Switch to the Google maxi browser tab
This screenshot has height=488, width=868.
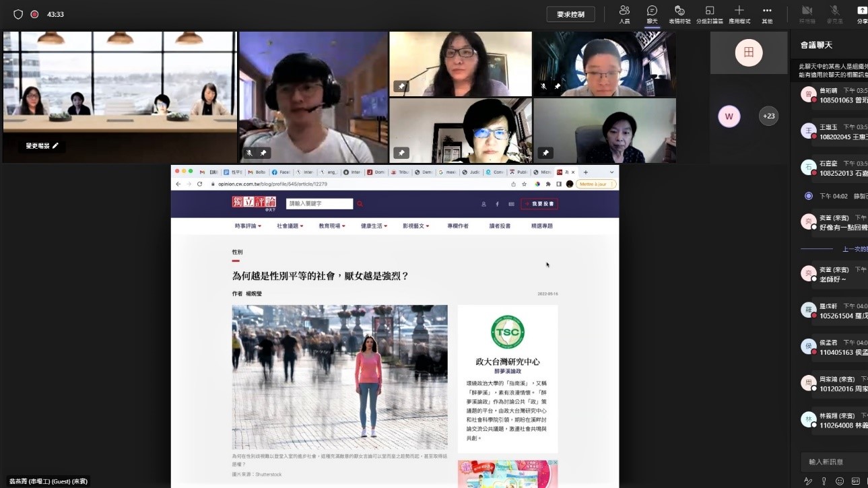click(448, 172)
